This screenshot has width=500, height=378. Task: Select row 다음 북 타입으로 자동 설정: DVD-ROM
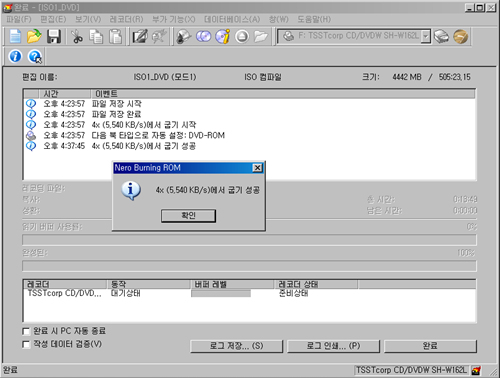pos(250,135)
